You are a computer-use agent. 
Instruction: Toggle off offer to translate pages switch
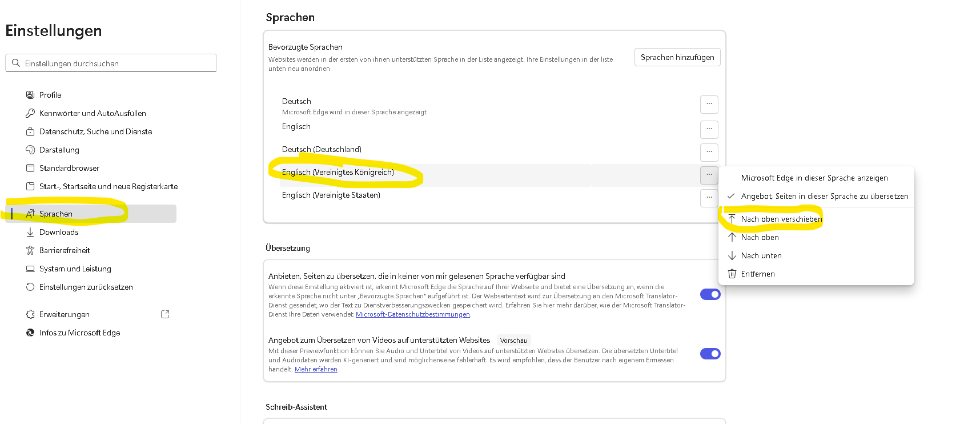tap(710, 294)
